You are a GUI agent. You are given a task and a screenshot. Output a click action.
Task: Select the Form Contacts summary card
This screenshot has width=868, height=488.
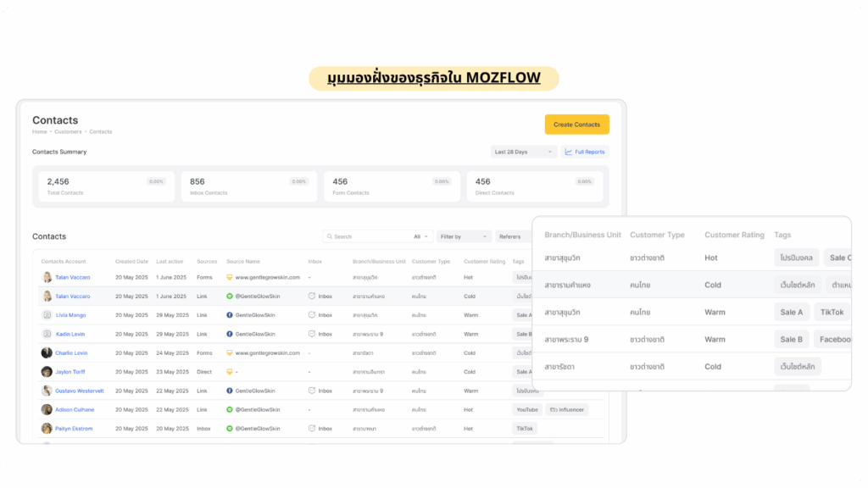392,186
